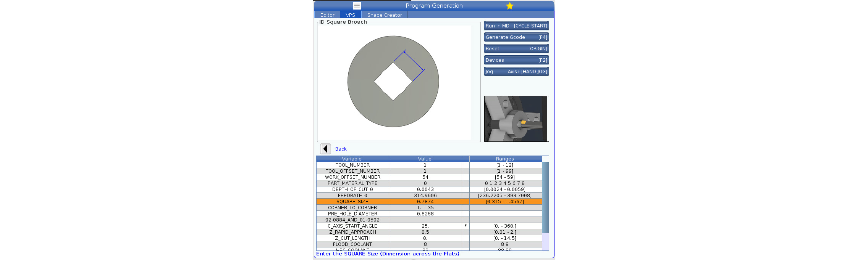Click DEPTH_OF_CUT_0 value 0.0043
This screenshot has height=260, width=868.
(425, 189)
